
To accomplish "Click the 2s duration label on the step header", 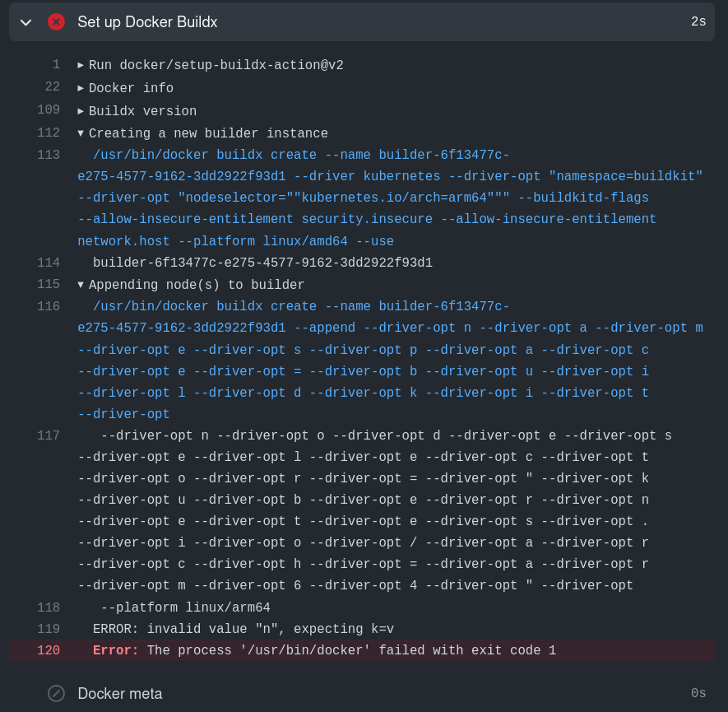I will tap(698, 22).
